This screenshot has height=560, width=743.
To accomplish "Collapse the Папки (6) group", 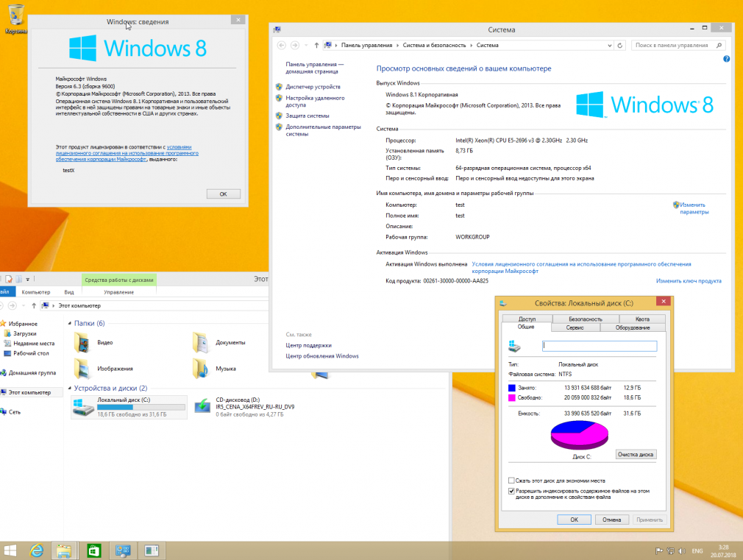I will click(x=70, y=323).
